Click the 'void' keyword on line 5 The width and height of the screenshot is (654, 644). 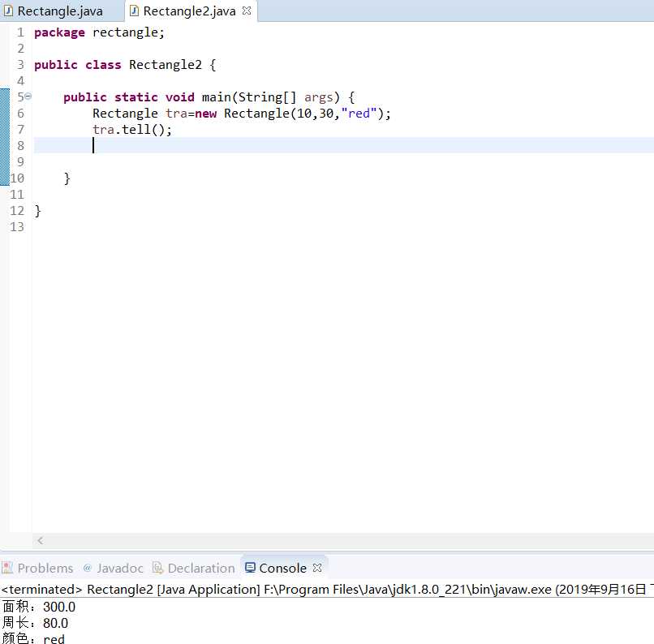[180, 97]
